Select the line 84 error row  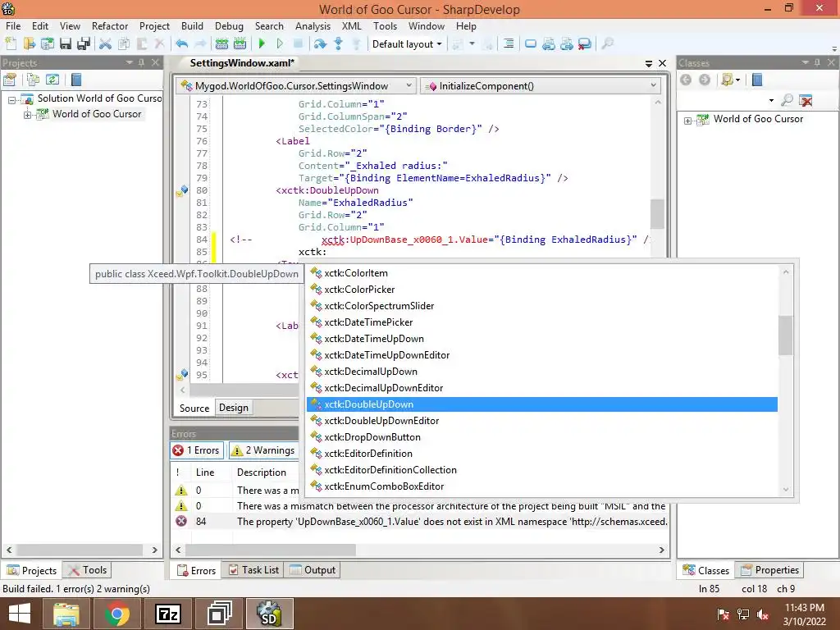[x=419, y=521]
